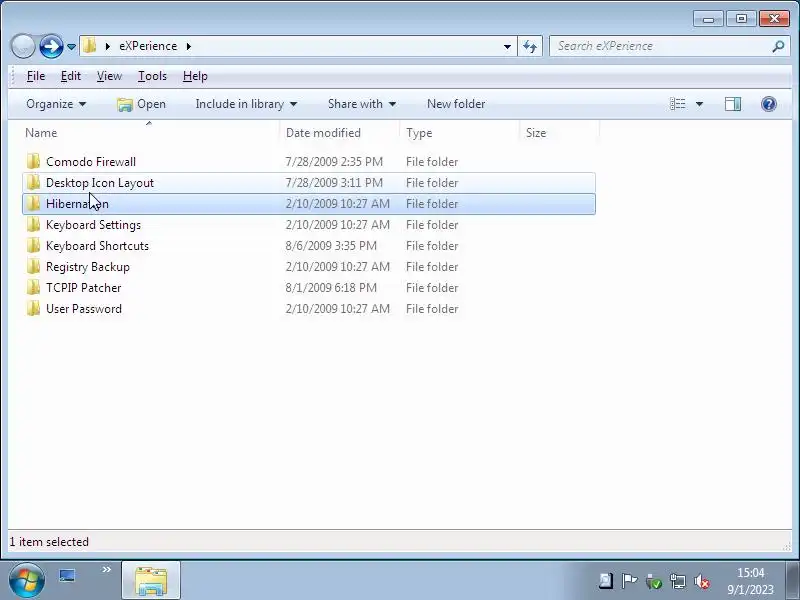
Task: Sort by Date modified column header
Action: [340, 133]
